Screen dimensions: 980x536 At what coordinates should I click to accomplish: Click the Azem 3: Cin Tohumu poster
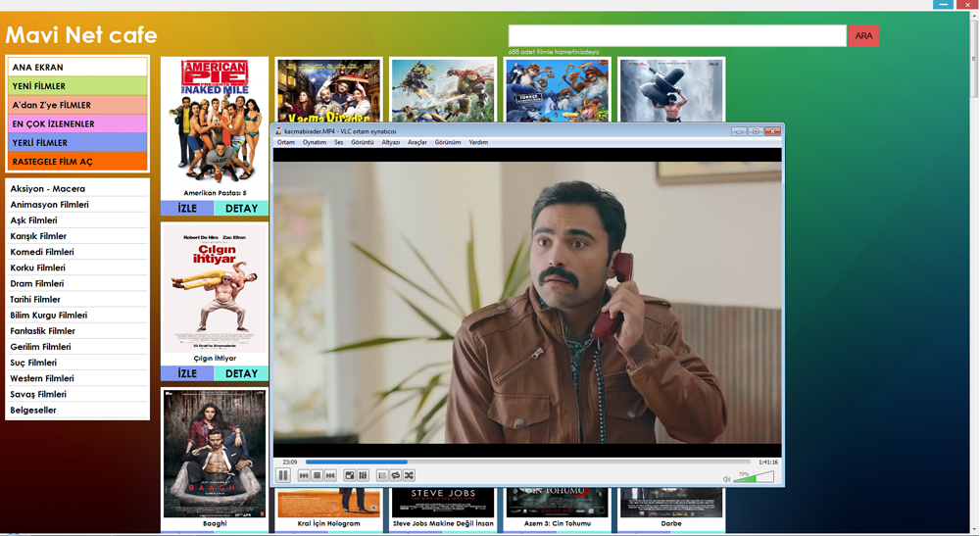click(x=558, y=503)
